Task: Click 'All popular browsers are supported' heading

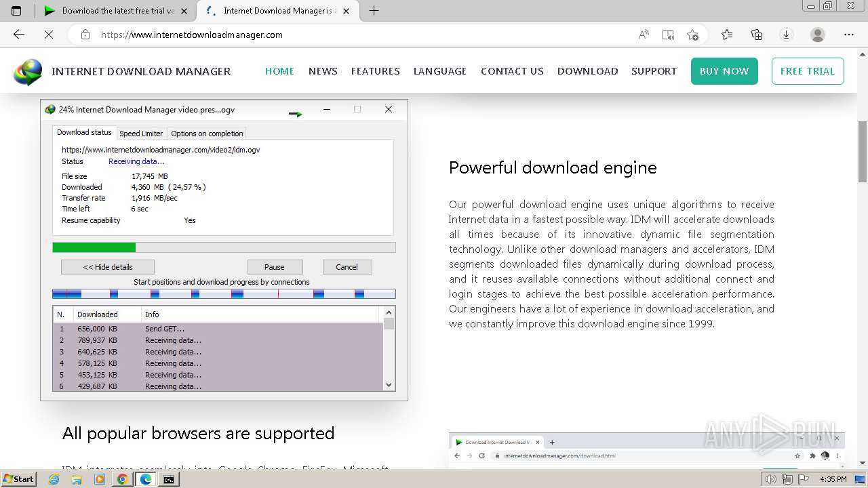Action: click(x=198, y=433)
